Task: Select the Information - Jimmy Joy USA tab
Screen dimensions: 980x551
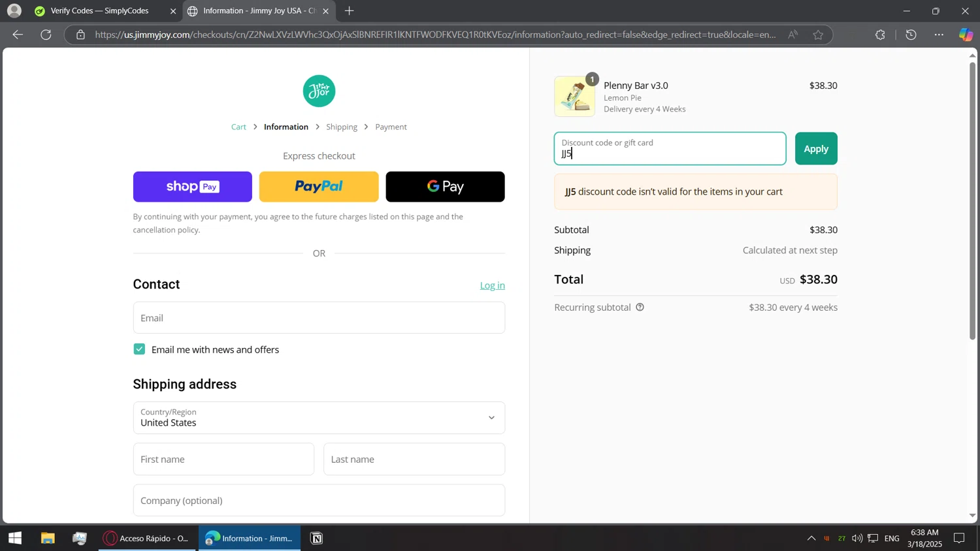Action: click(259, 10)
